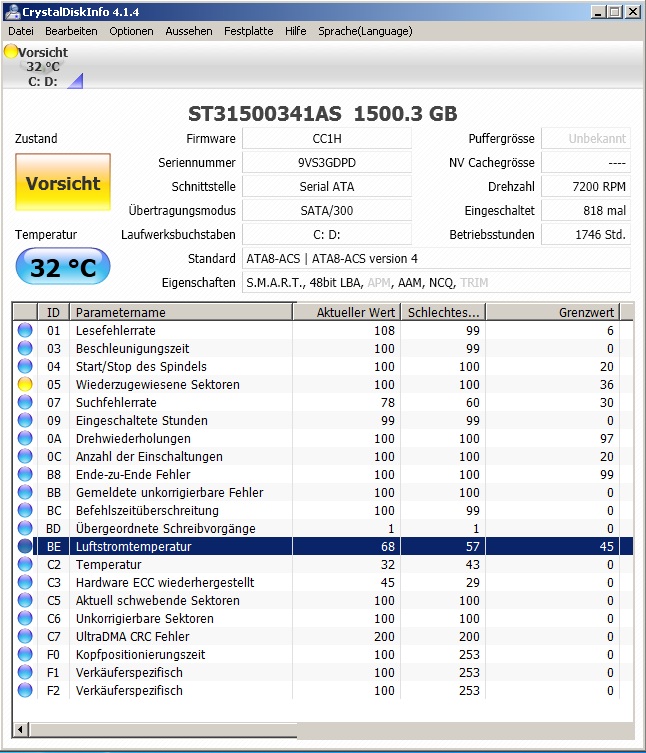Click the CrystalDiskInfo title bar icon

pyautogui.click(x=12, y=12)
